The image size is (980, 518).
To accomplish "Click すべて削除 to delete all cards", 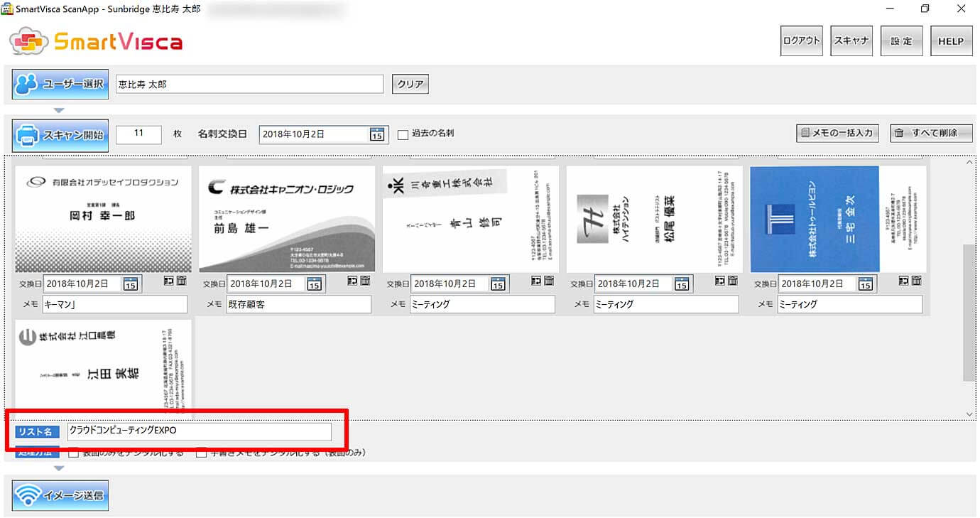I will click(932, 133).
